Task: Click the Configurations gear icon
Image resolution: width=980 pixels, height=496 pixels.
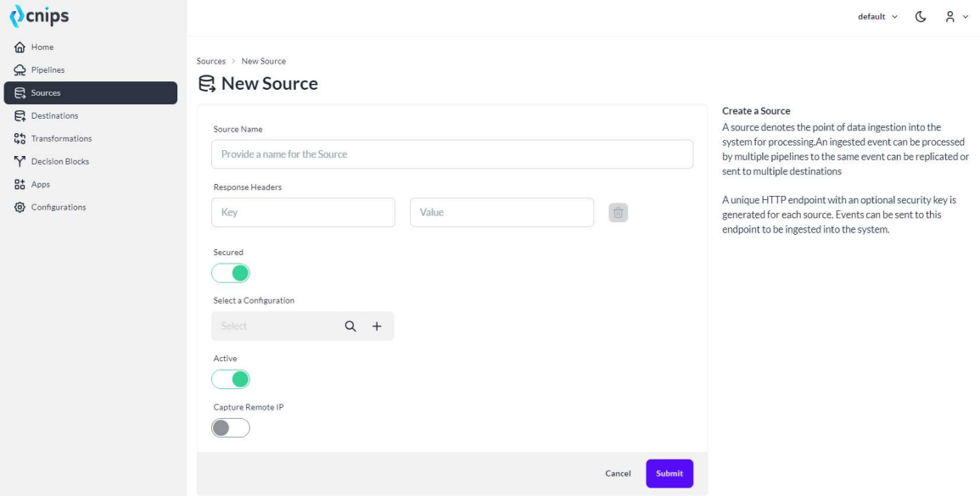Action: coord(20,208)
